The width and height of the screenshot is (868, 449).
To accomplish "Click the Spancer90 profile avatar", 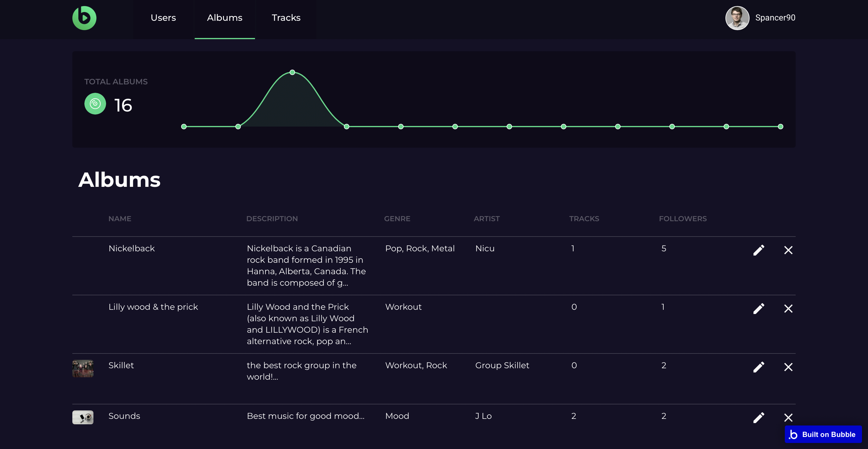I will pos(737,18).
